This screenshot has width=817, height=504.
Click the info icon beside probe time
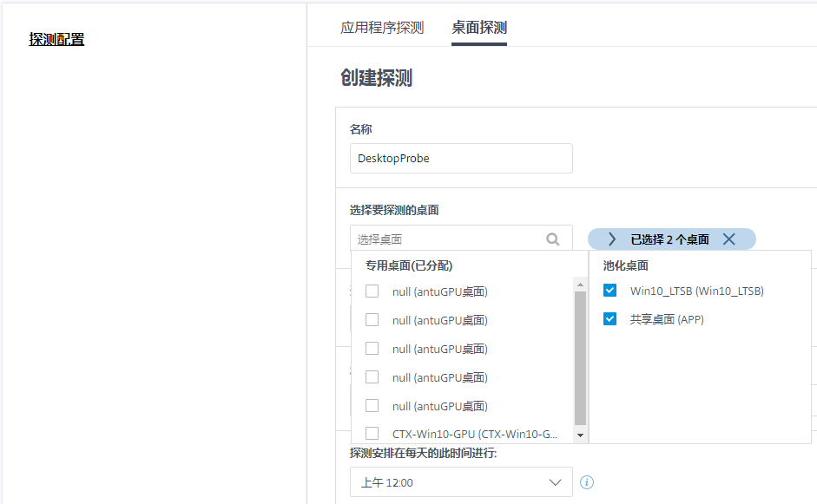(587, 482)
